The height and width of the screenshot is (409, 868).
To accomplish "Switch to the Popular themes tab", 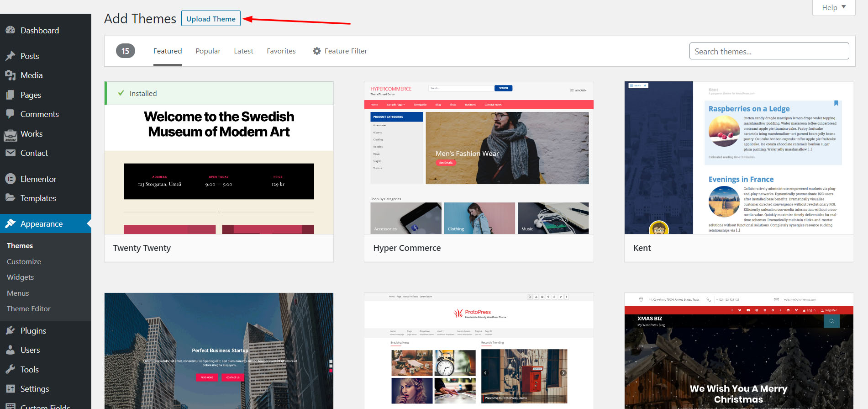I will coord(208,51).
